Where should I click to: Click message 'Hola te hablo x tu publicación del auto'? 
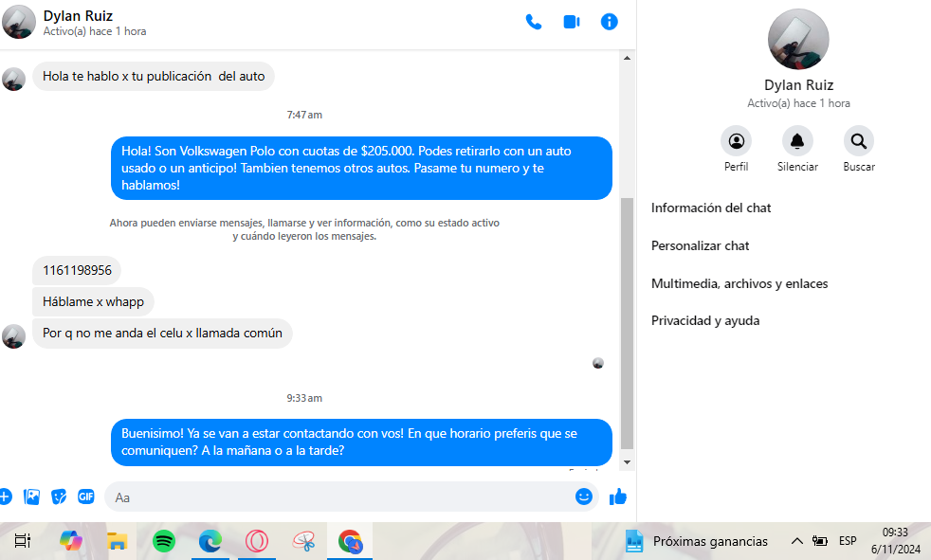point(154,77)
